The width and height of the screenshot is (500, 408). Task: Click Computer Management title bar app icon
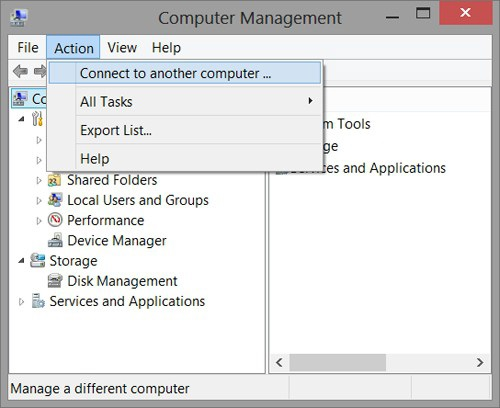(19, 18)
